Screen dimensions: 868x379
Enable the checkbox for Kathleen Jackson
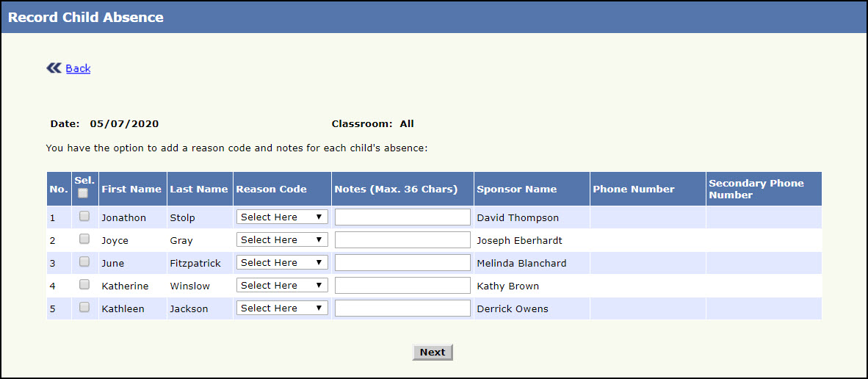tap(84, 307)
